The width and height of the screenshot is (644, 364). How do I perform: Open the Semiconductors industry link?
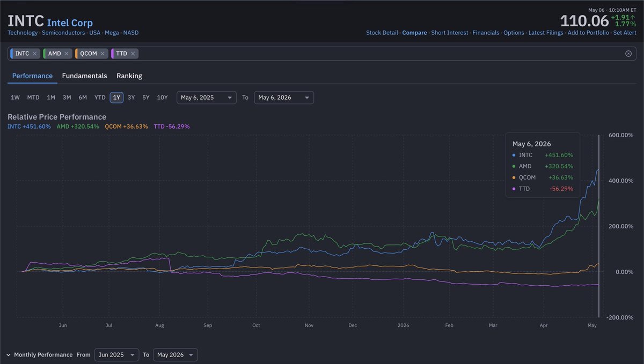[x=63, y=33]
